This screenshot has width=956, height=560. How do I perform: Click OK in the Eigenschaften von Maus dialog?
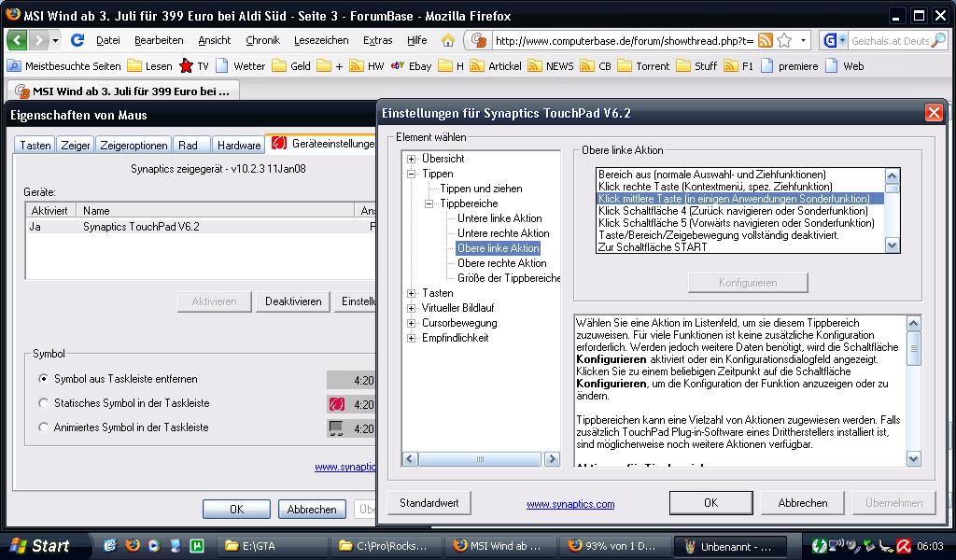pyautogui.click(x=236, y=509)
